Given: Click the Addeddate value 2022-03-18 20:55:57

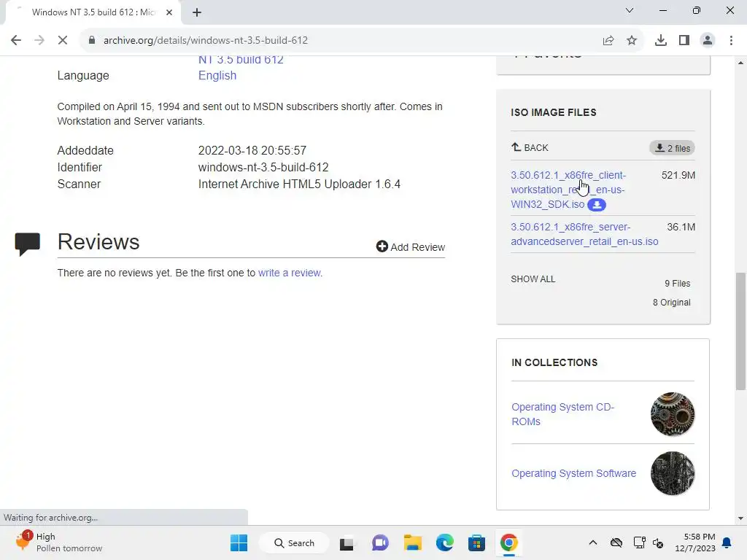Looking at the screenshot, I should point(252,150).
